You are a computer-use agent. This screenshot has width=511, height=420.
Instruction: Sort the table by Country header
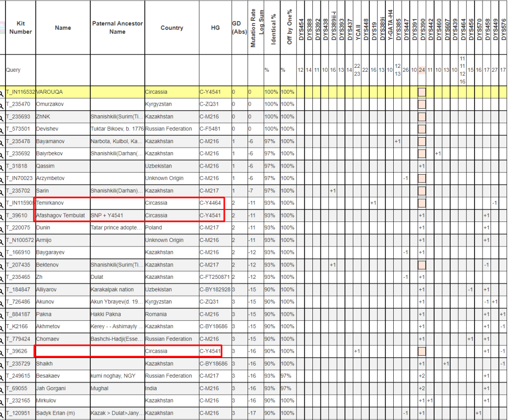click(x=172, y=28)
